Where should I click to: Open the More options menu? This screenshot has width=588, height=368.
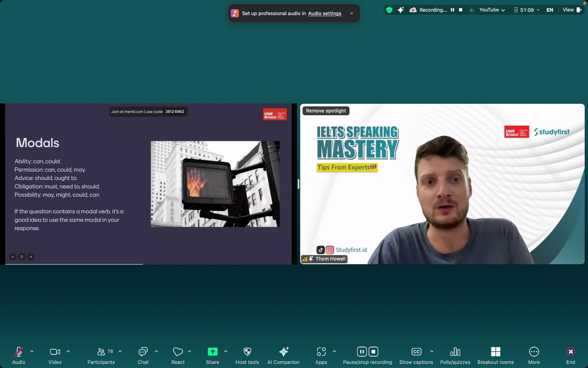click(x=534, y=355)
